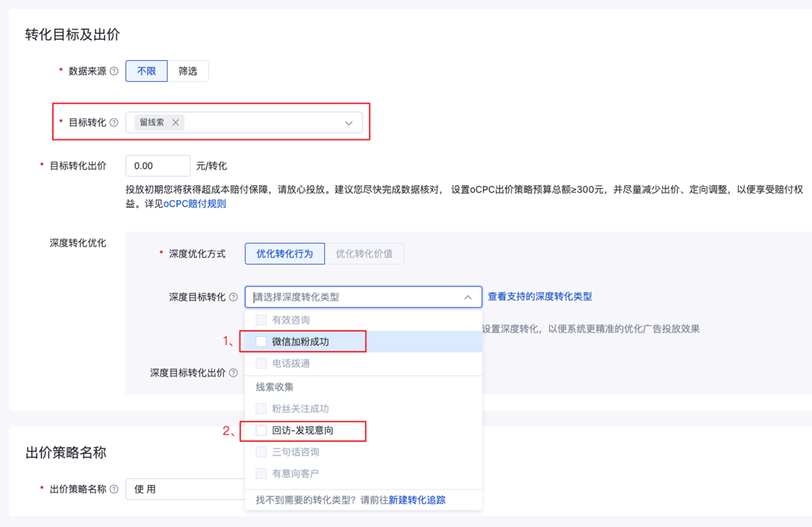
Task: Click help icon next to 深度目标转化
Action: 233,297
